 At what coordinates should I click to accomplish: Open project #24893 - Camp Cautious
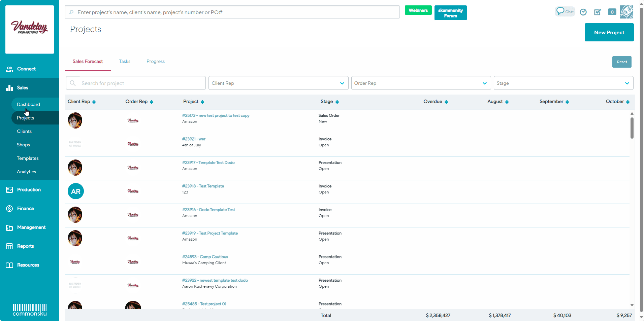205,257
